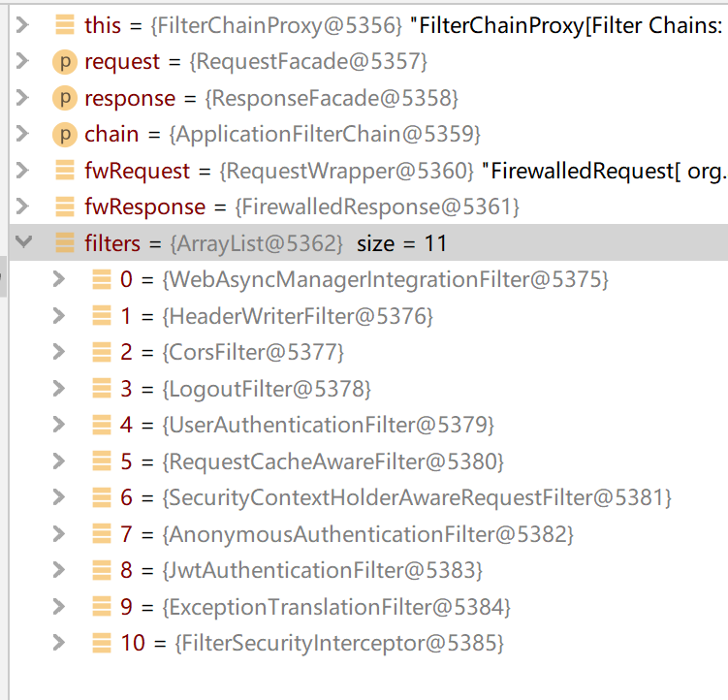Expand the CorsFilter element at index 2
This screenshot has width=728, height=700.
[60, 352]
